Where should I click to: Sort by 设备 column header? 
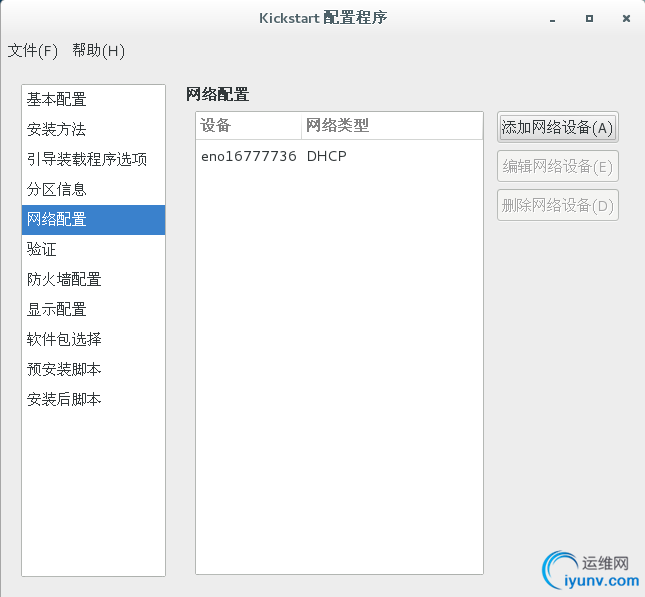248,125
